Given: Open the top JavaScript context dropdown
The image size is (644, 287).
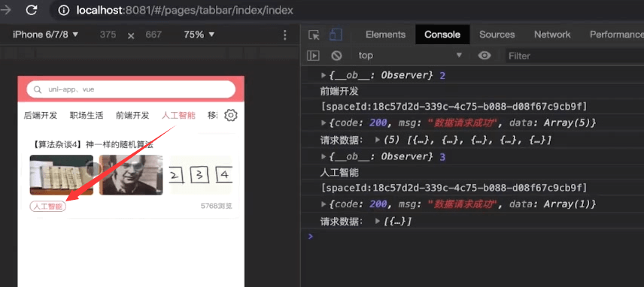Looking at the screenshot, I should point(410,56).
